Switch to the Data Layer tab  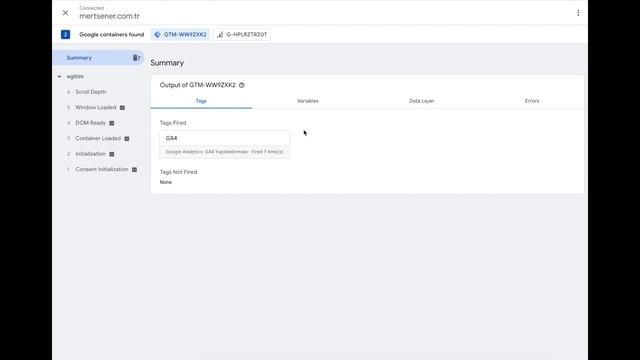click(422, 101)
